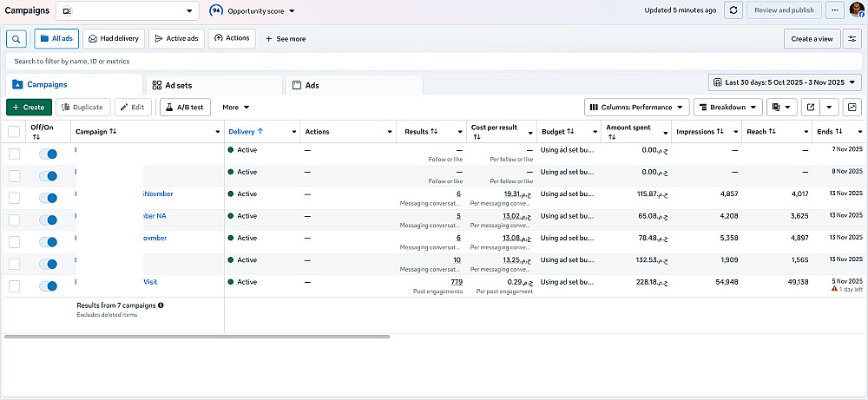Open the Last 30 days date range picker

(785, 82)
